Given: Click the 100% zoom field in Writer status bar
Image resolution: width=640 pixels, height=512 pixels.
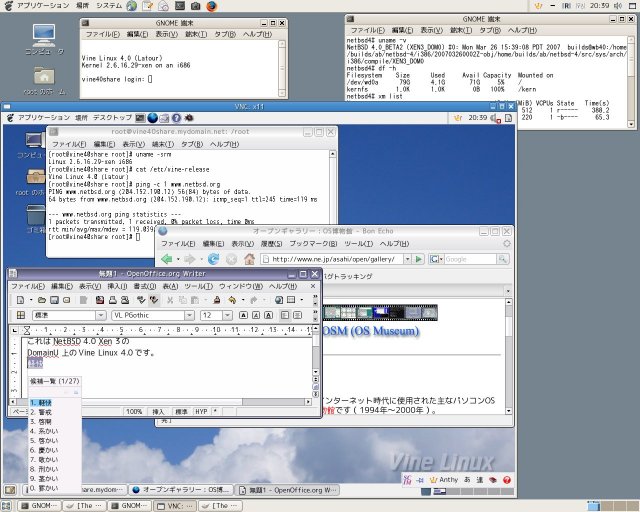Looking at the screenshot, I should [134, 412].
